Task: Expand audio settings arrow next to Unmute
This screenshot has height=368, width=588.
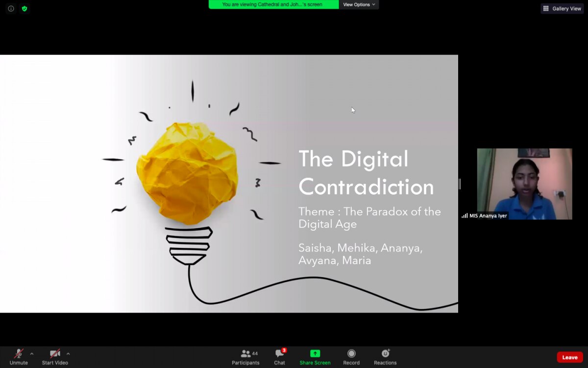Action: 32,353
